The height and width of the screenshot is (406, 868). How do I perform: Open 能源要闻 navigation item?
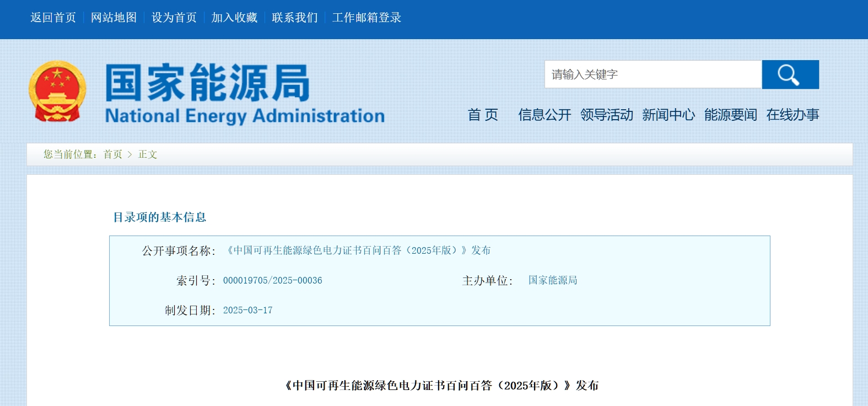coord(730,115)
